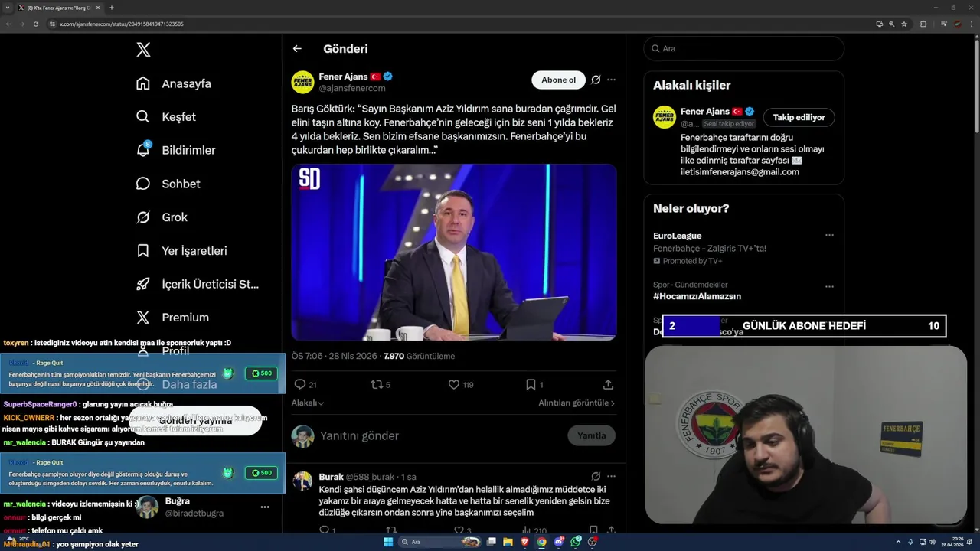Open the #HocamızıAlamazsın trend
This screenshot has width=980, height=551.
pyautogui.click(x=697, y=296)
